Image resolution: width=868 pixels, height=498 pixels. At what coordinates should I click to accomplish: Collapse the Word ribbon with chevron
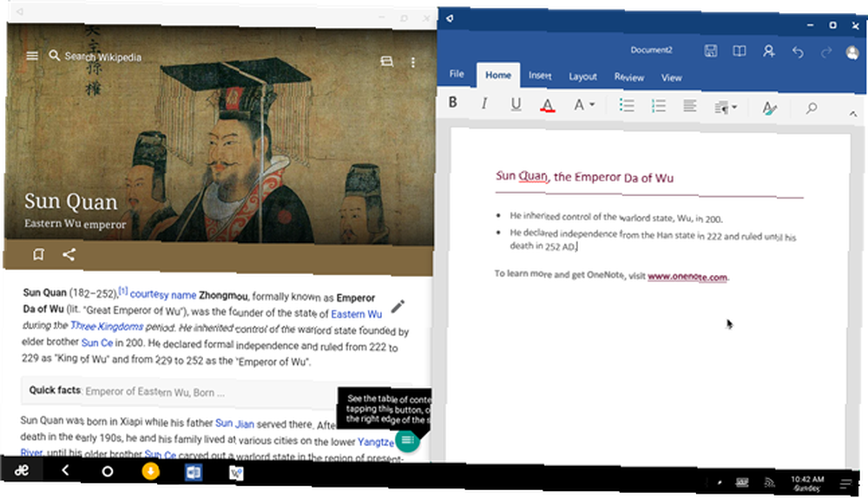click(x=853, y=114)
